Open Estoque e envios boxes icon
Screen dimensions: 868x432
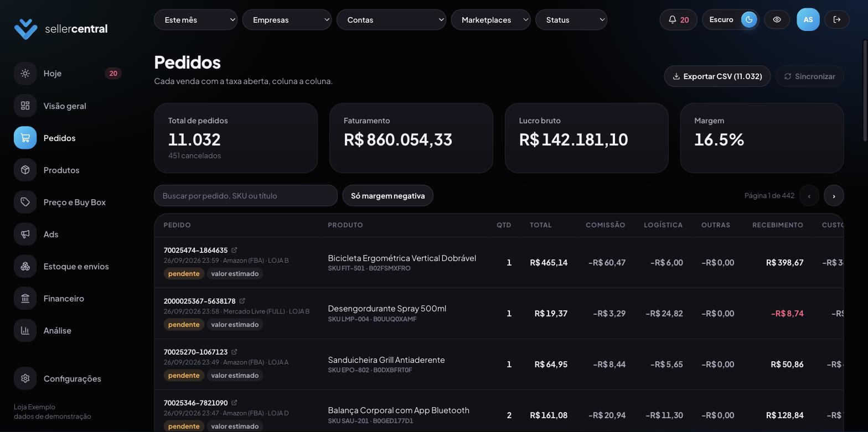point(25,266)
